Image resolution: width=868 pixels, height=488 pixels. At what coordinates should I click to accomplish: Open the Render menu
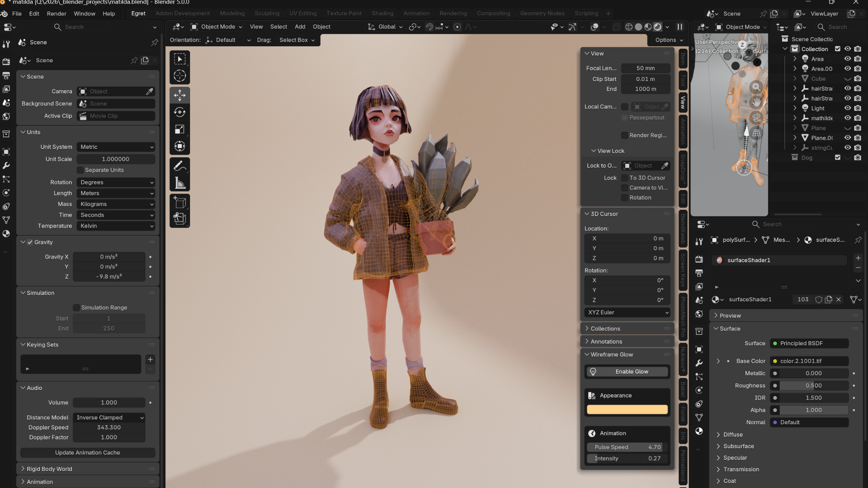click(57, 14)
